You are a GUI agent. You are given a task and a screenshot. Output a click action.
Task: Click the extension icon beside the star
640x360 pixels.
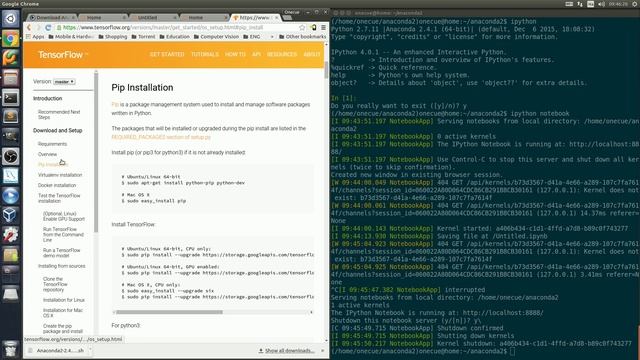(x=313, y=28)
